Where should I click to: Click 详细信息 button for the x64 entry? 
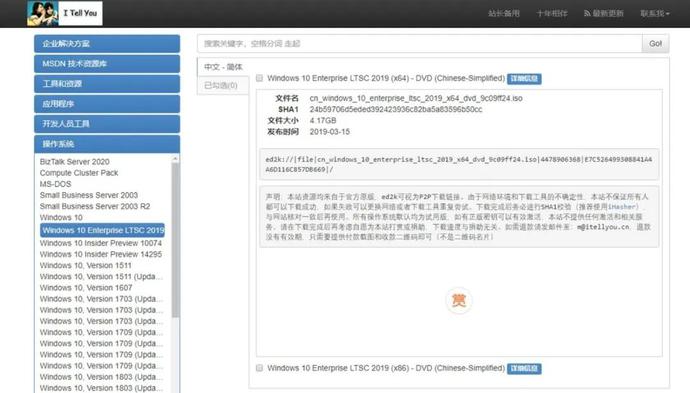click(x=524, y=78)
